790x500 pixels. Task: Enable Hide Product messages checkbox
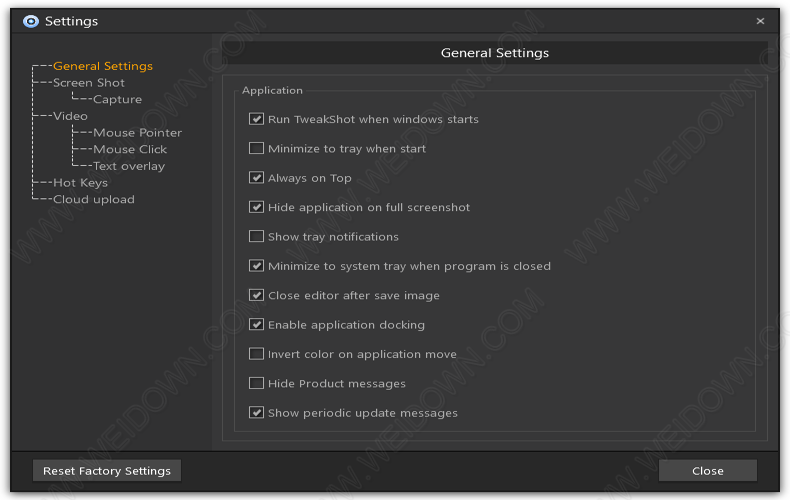[256, 383]
